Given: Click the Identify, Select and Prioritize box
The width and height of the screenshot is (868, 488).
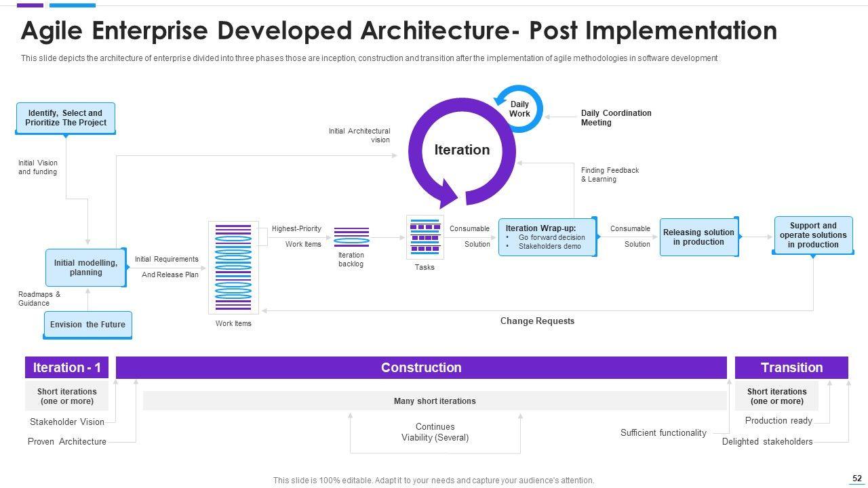Looking at the screenshot, I should pyautogui.click(x=66, y=118).
